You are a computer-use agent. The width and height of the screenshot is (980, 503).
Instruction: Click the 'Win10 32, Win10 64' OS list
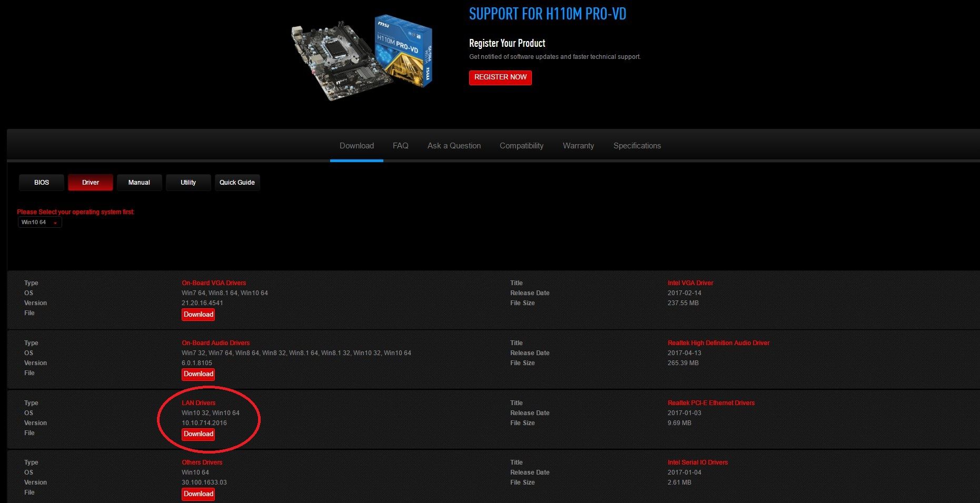pos(211,413)
